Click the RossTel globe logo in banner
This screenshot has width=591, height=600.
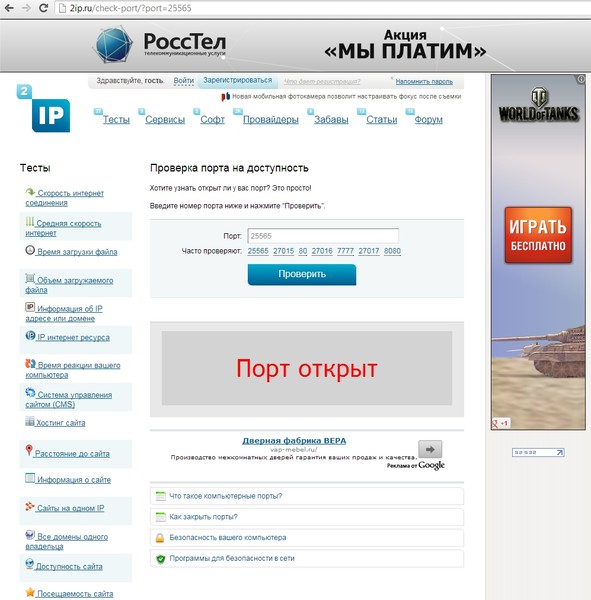point(113,44)
